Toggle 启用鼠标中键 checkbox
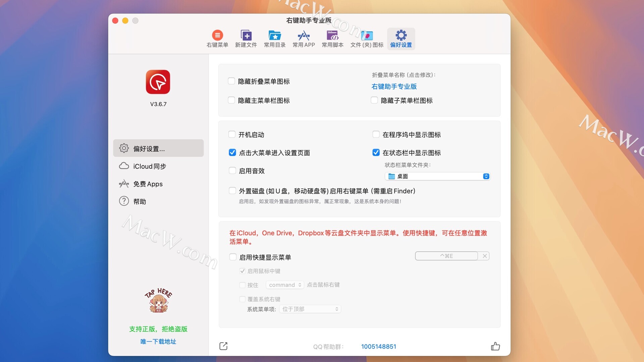Viewport: 644px width, 362px height. pyautogui.click(x=243, y=271)
